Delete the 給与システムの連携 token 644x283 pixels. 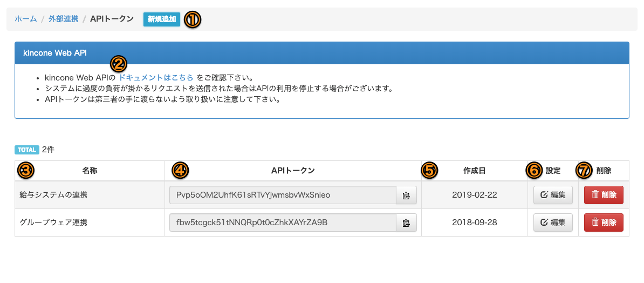tap(604, 195)
